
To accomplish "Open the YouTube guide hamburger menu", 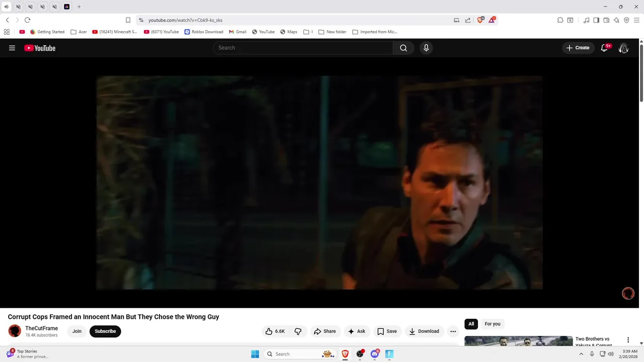I will pos(12,48).
